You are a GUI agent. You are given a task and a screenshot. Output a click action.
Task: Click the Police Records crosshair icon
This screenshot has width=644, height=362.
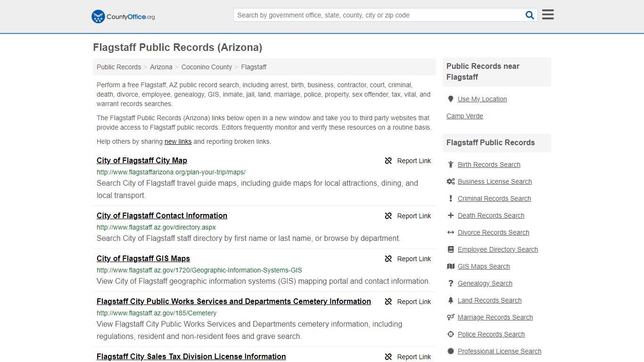tap(451, 334)
